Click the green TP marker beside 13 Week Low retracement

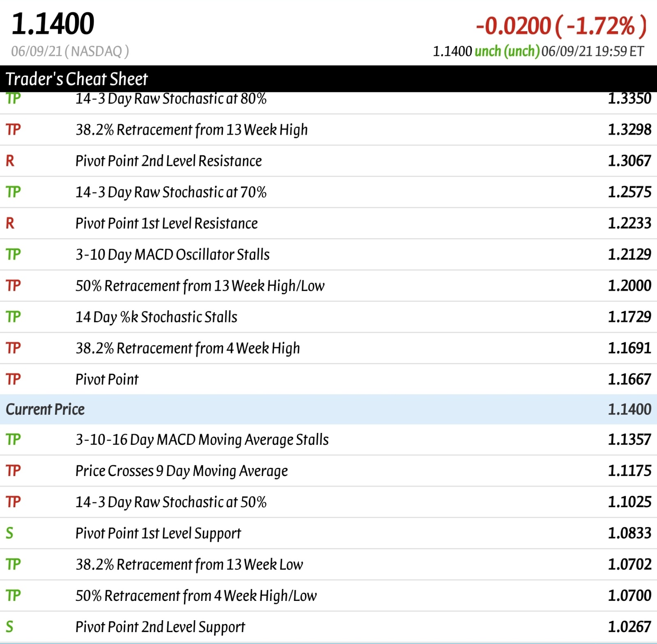tap(13, 565)
